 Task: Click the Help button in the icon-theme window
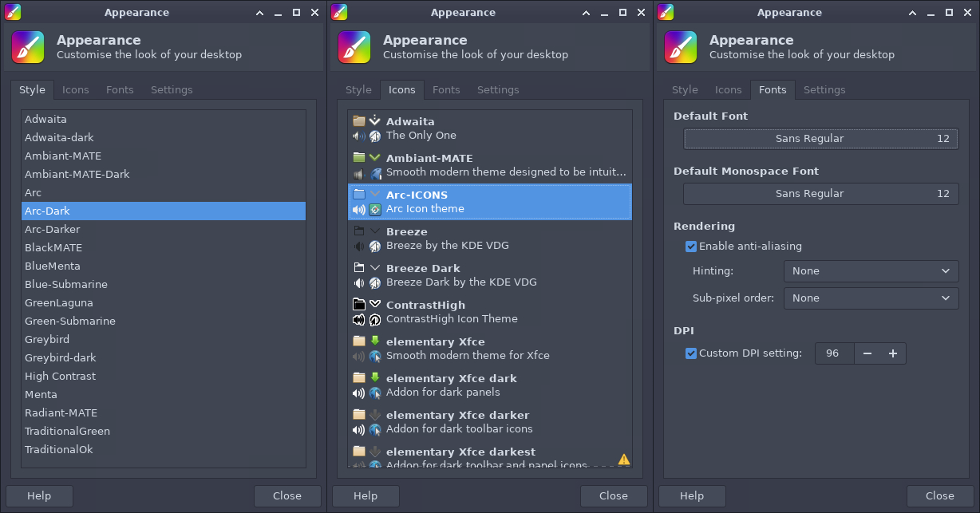366,496
